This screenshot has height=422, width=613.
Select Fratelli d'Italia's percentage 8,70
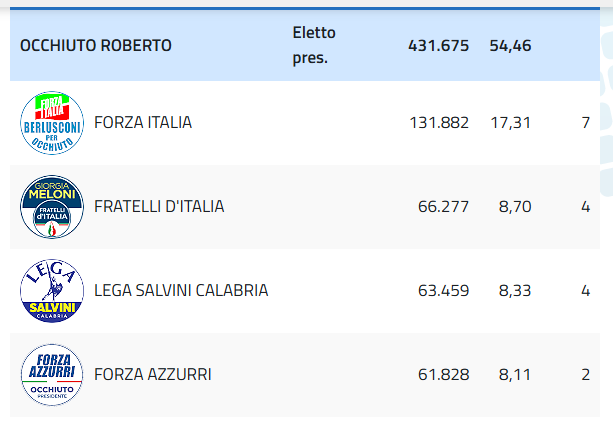point(514,207)
